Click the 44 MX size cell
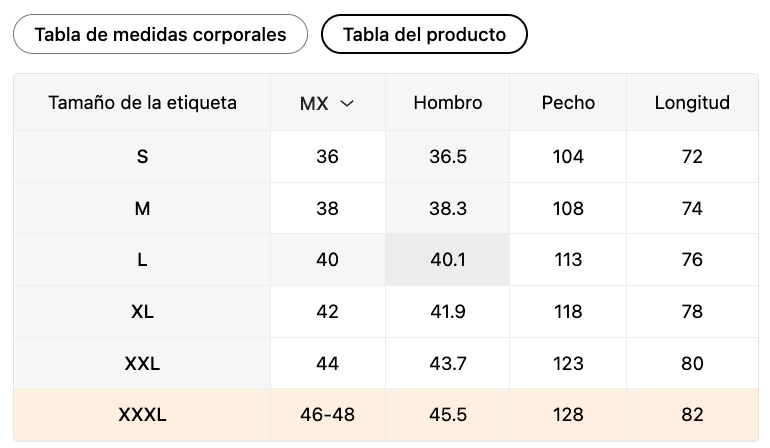 [328, 364]
